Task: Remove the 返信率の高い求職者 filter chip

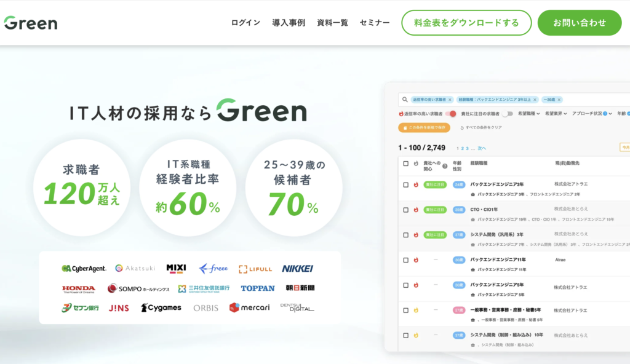Action: click(x=450, y=100)
